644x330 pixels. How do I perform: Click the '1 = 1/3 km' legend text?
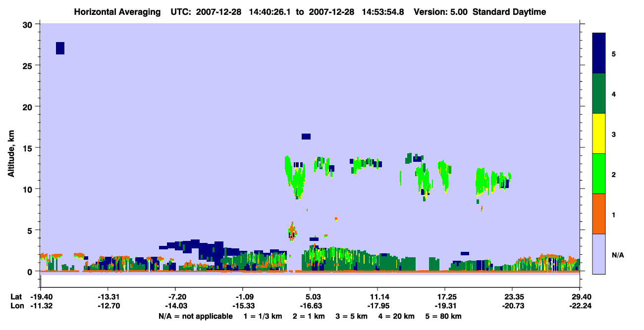[263, 316]
